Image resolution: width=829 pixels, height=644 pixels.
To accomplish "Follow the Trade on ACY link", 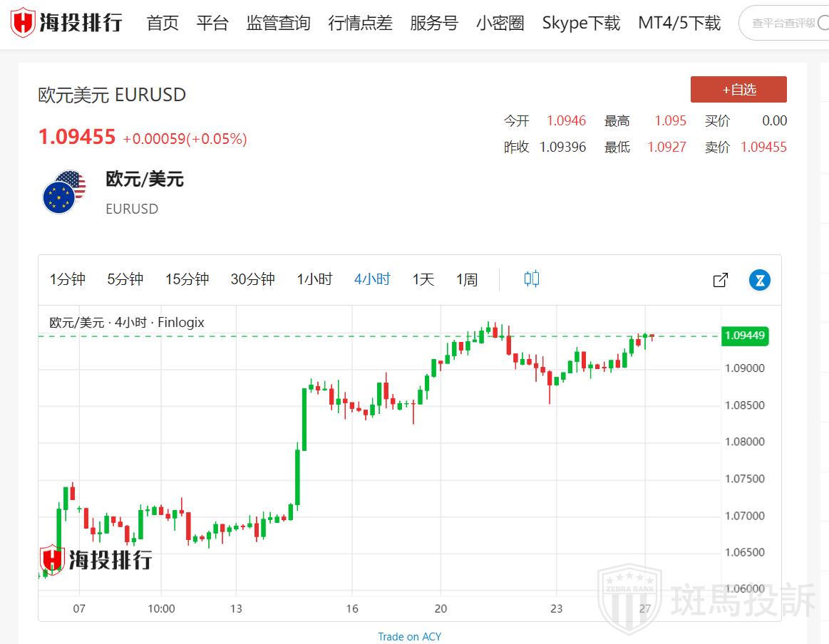I will point(409,636).
